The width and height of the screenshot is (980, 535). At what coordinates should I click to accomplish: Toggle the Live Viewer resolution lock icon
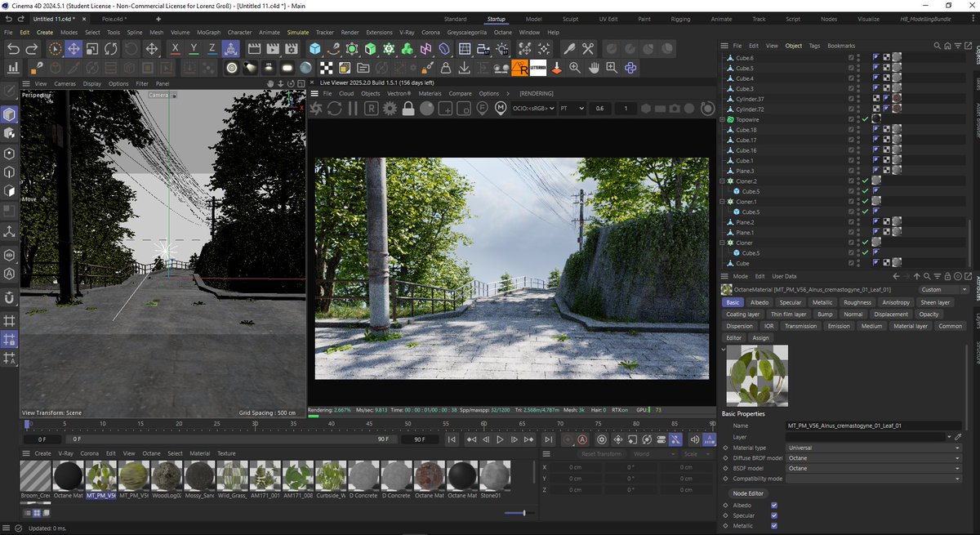408,108
